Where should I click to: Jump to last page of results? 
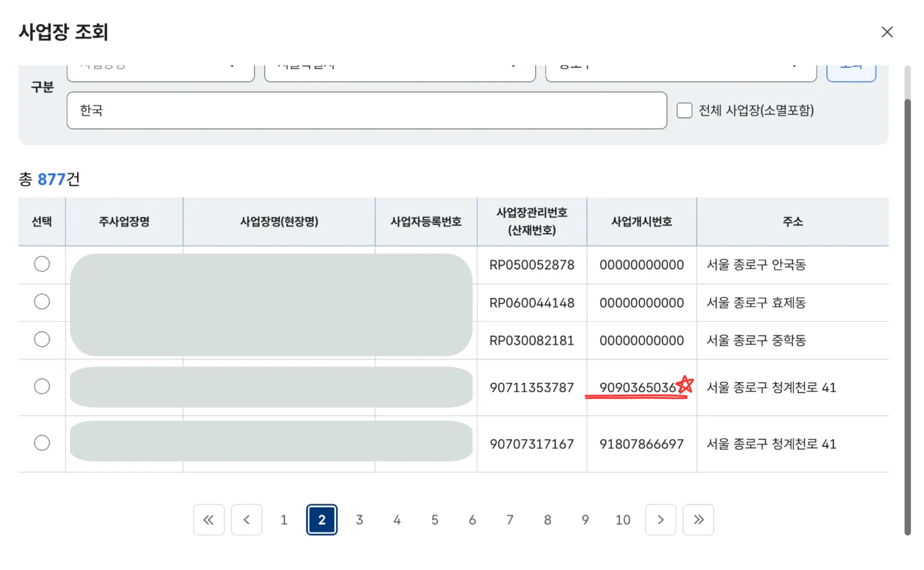pyautogui.click(x=698, y=519)
